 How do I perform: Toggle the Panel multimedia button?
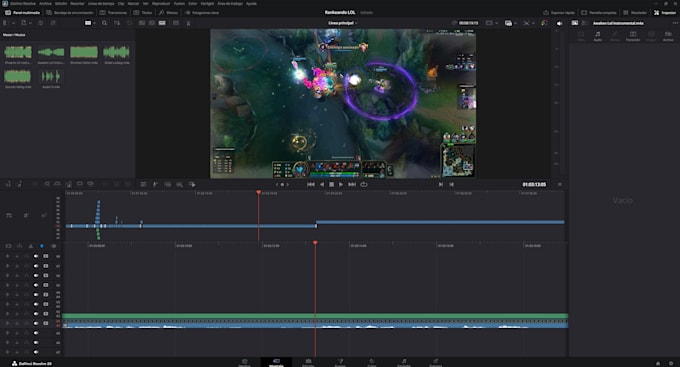(23, 13)
